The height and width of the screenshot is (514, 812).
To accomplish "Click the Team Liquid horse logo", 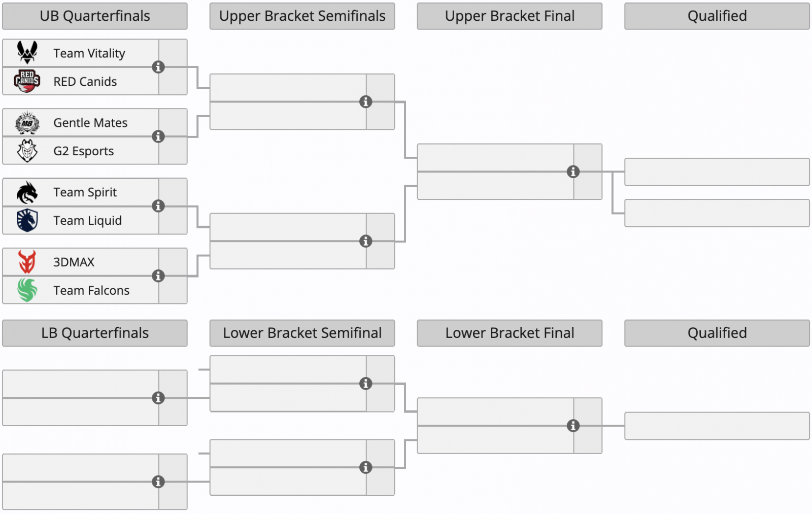I will click(x=27, y=220).
